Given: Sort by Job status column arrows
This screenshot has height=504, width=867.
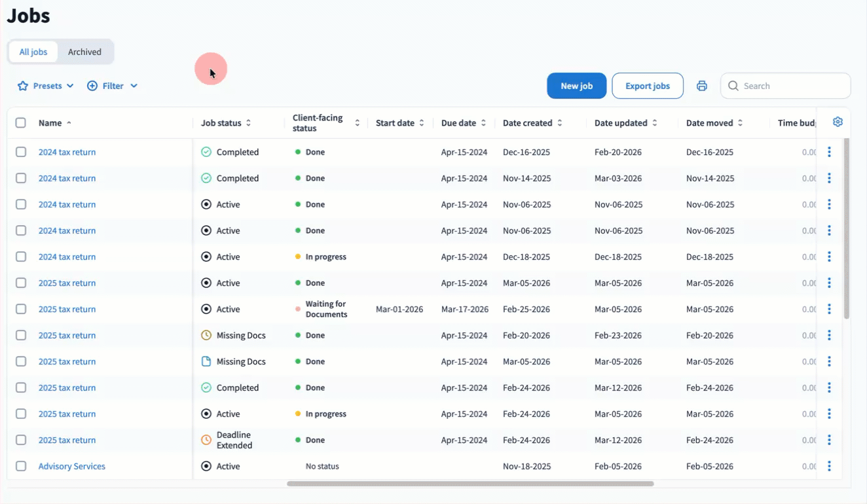Looking at the screenshot, I should [x=248, y=123].
